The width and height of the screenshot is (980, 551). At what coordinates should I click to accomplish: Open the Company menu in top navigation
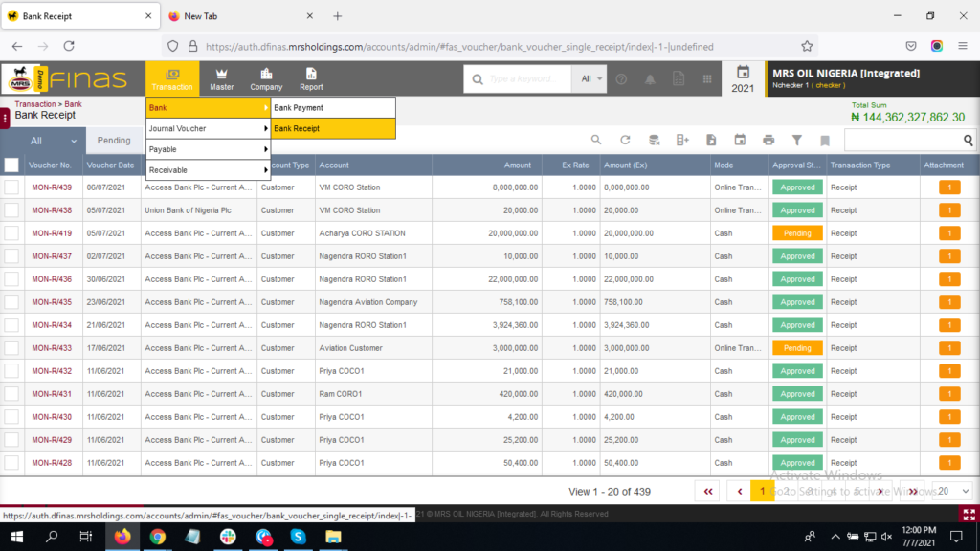(266, 78)
